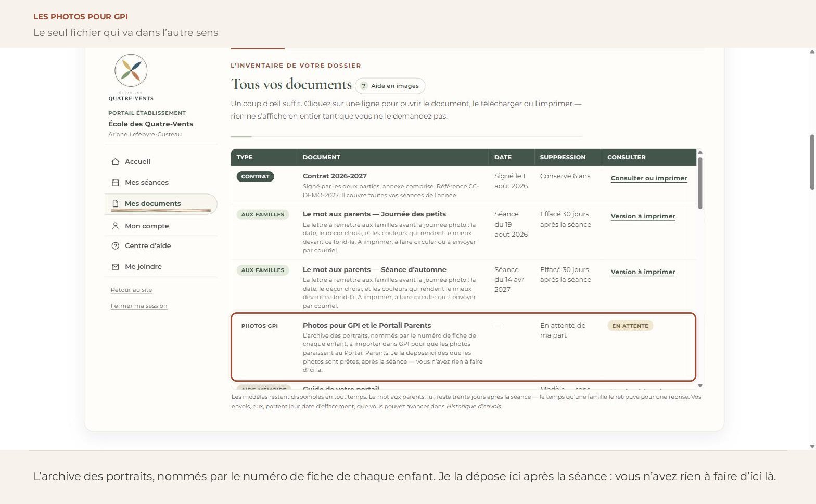Click the CONSULTER column header
This screenshot has height=504, width=816.
click(627, 157)
